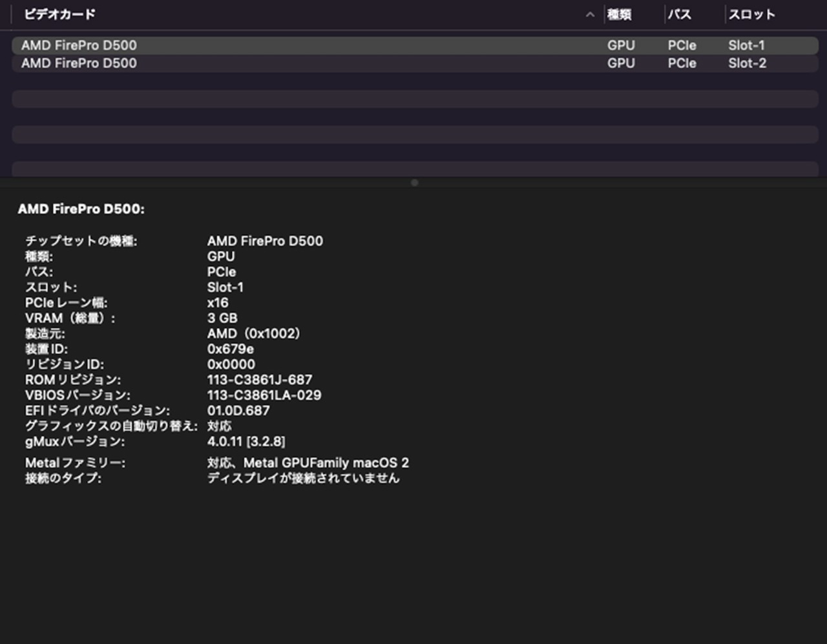Sort by the ビデオカード column header

coord(59,14)
